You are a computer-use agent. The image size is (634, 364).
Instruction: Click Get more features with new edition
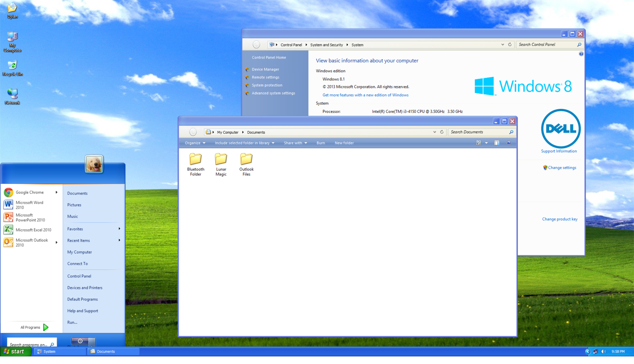[365, 95]
